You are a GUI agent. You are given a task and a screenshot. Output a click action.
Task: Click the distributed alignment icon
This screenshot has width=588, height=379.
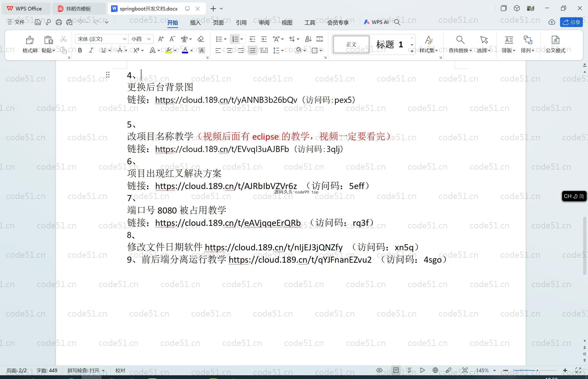tap(264, 50)
